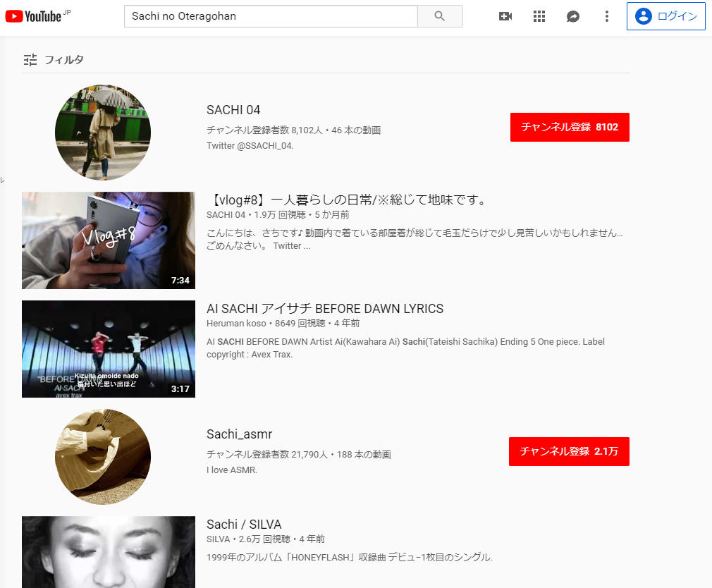Open the SILVA channel uploader link
Image resolution: width=712 pixels, height=588 pixels.
click(219, 539)
